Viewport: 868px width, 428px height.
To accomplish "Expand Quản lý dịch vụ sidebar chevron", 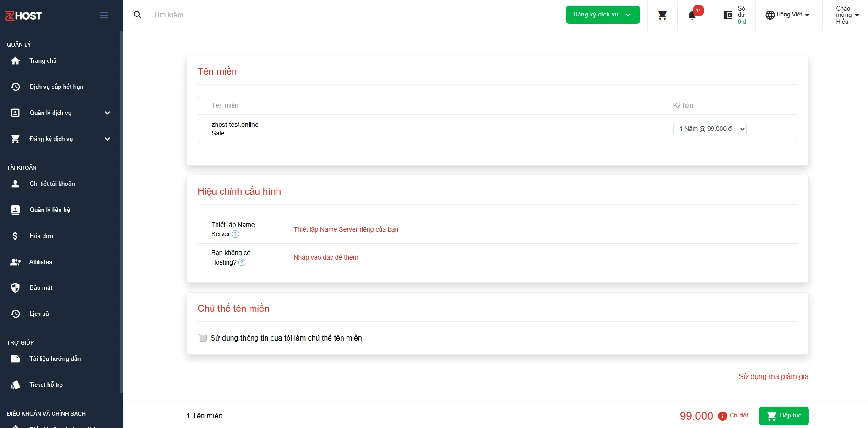I will [x=108, y=113].
